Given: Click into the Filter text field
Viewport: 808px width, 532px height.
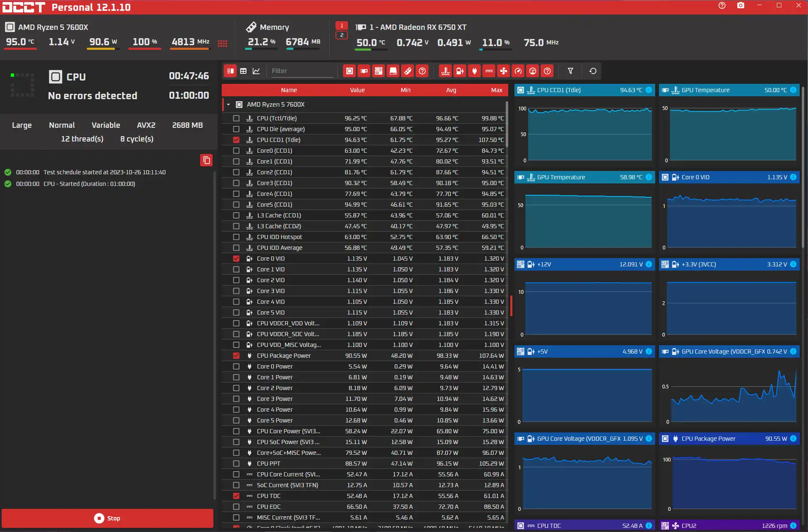Looking at the screenshot, I should (x=301, y=71).
